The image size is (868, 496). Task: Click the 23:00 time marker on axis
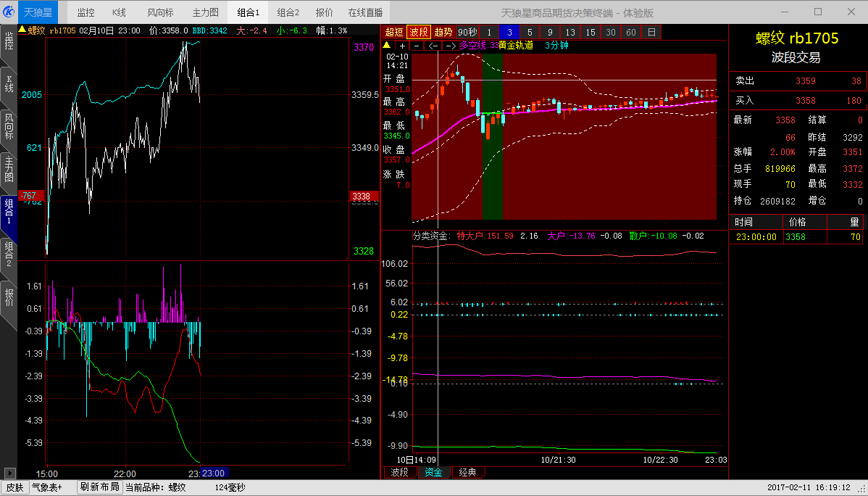coord(213,473)
